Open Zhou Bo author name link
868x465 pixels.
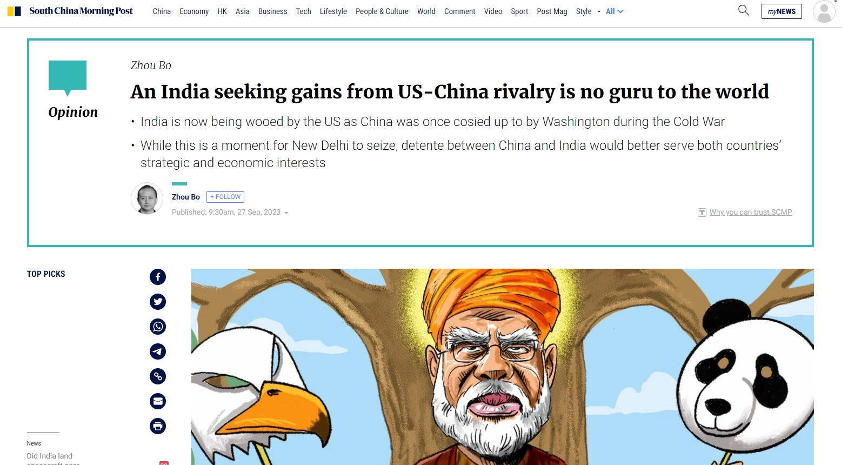pyautogui.click(x=186, y=197)
